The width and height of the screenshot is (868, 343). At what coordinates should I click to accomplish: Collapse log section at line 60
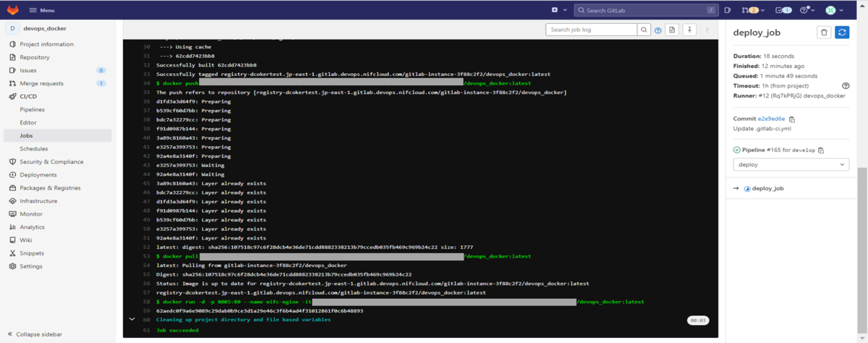pyautogui.click(x=132, y=319)
